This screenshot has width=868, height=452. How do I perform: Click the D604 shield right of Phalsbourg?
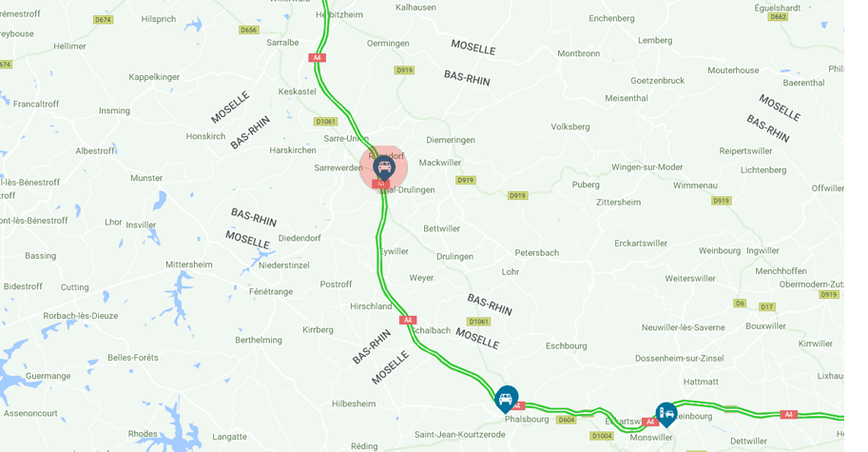point(566,420)
